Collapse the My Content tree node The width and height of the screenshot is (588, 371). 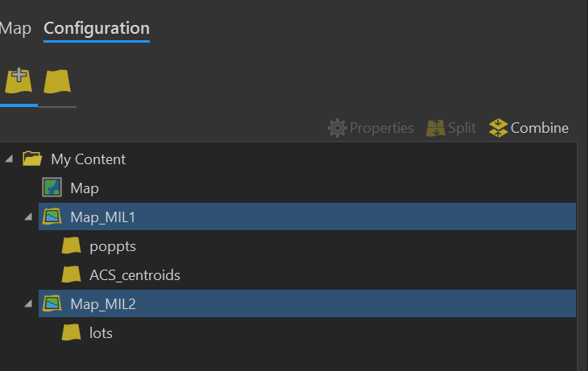[9, 159]
